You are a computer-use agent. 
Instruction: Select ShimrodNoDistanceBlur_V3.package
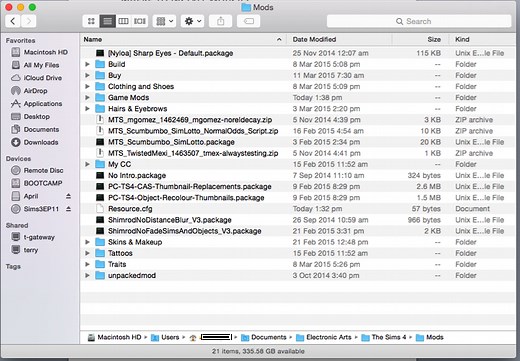298,220
